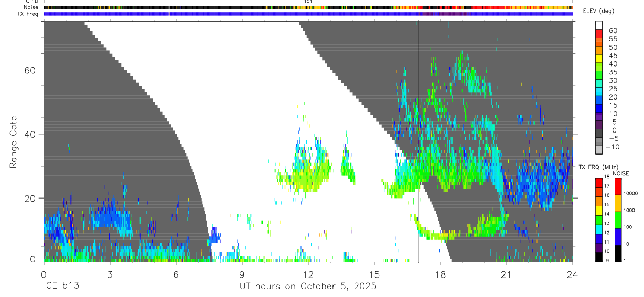
Task: Select ELEV yellow swatch between 45 and 40
Action: pyautogui.click(x=599, y=58)
